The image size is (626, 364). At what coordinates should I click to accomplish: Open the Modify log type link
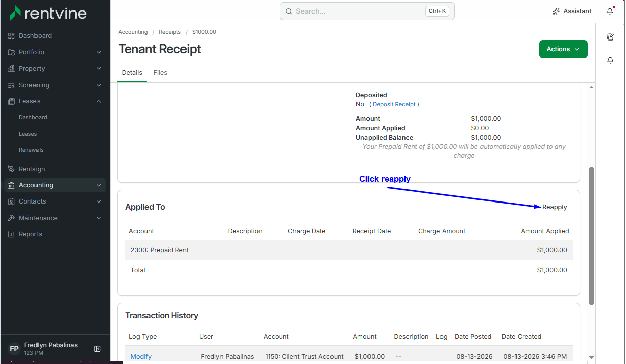coord(141,357)
